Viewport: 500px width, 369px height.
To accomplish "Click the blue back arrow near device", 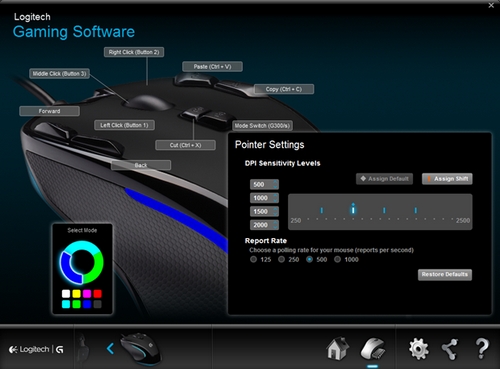I will coord(110,349).
